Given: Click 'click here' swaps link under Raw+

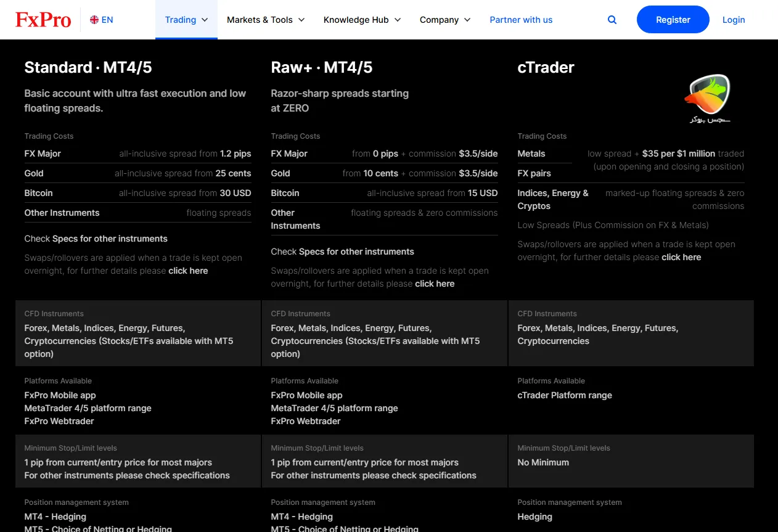Looking at the screenshot, I should click(435, 284).
